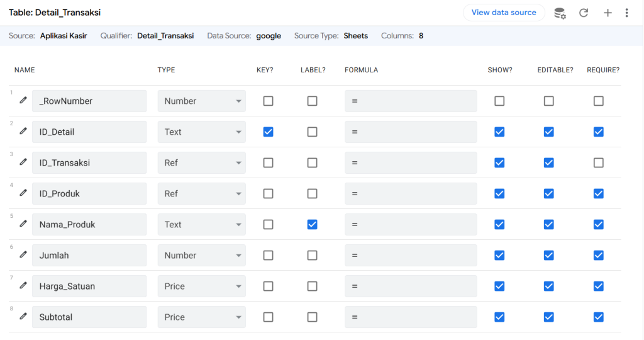
Task: Click the pencil icon next to Harga_Satuan
Action: (23, 285)
